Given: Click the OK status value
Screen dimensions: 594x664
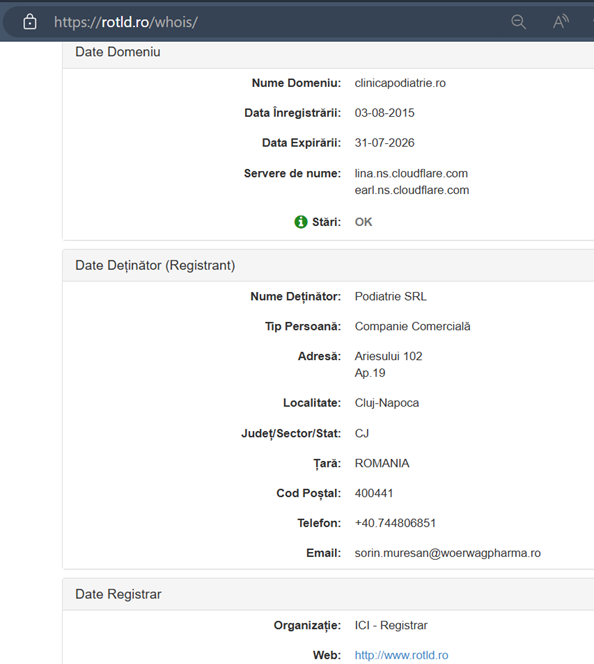Looking at the screenshot, I should [x=363, y=222].
